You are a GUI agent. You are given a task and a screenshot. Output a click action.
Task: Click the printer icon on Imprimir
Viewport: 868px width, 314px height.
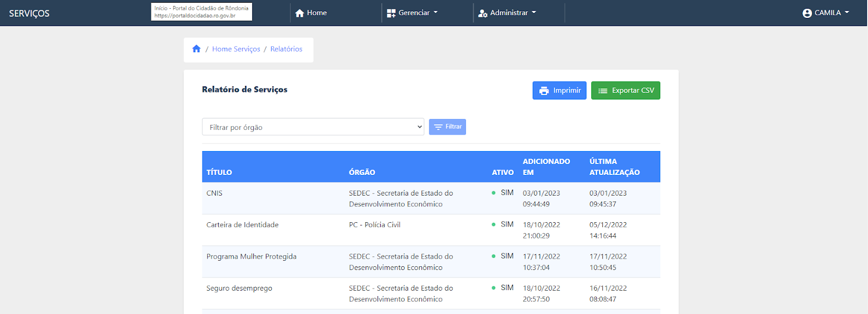pyautogui.click(x=544, y=91)
